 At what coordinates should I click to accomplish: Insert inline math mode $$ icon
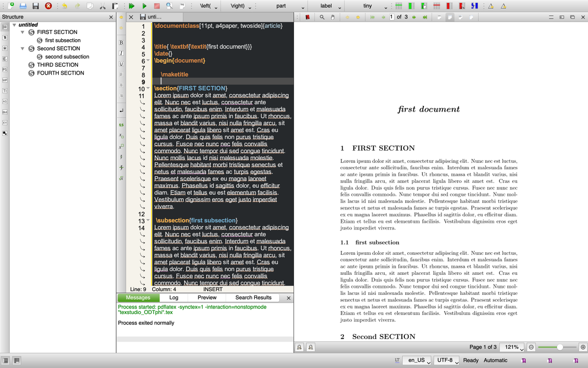pyautogui.click(x=121, y=125)
